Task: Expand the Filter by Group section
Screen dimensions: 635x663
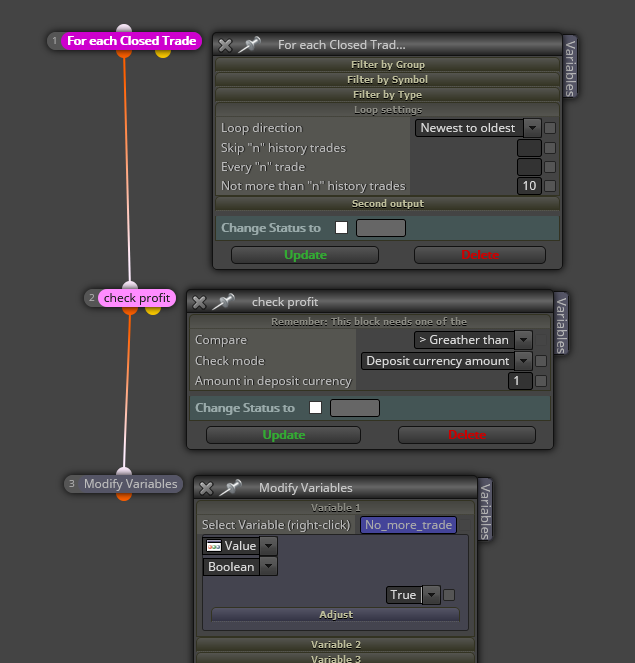Action: [388, 65]
